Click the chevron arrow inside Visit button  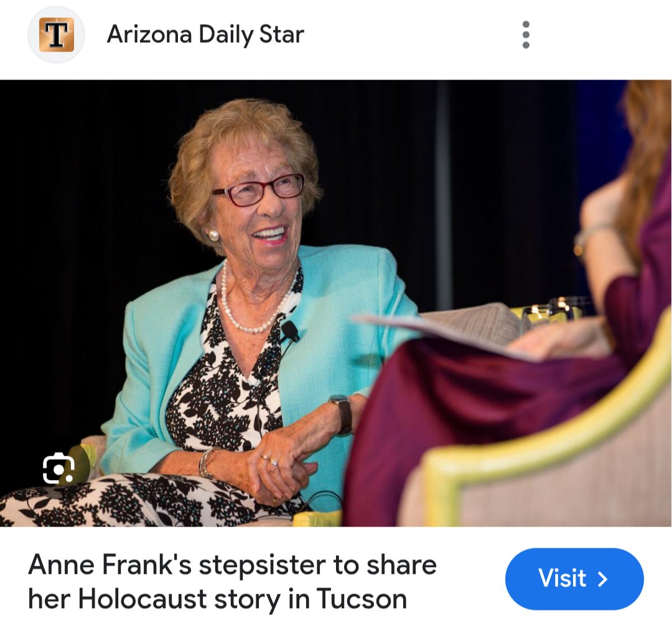tap(602, 579)
